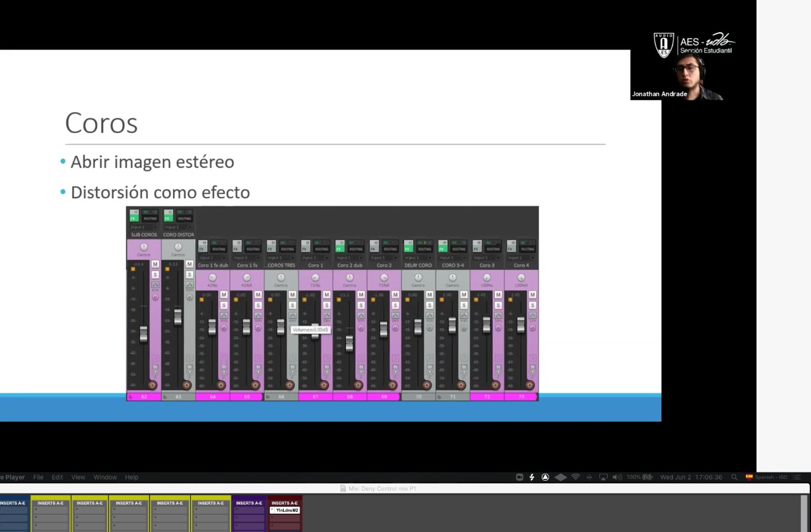Mute the Coro 1 fx dub track

[x=223, y=295]
